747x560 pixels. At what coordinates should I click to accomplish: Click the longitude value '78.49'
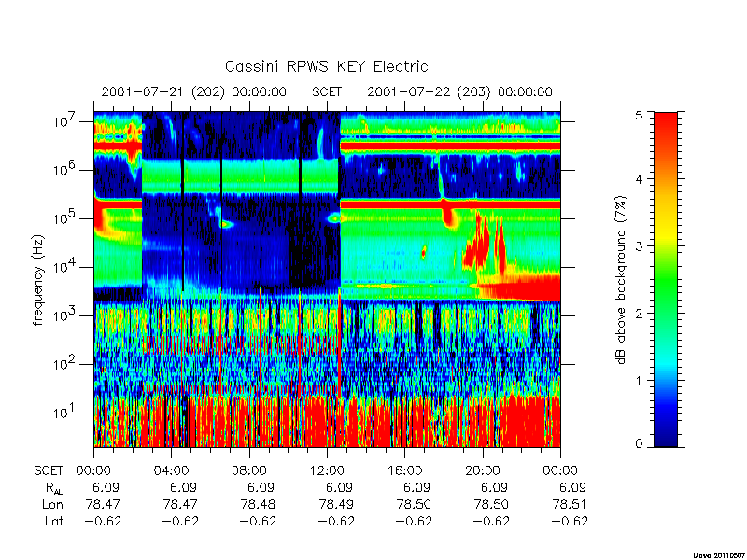click(338, 504)
